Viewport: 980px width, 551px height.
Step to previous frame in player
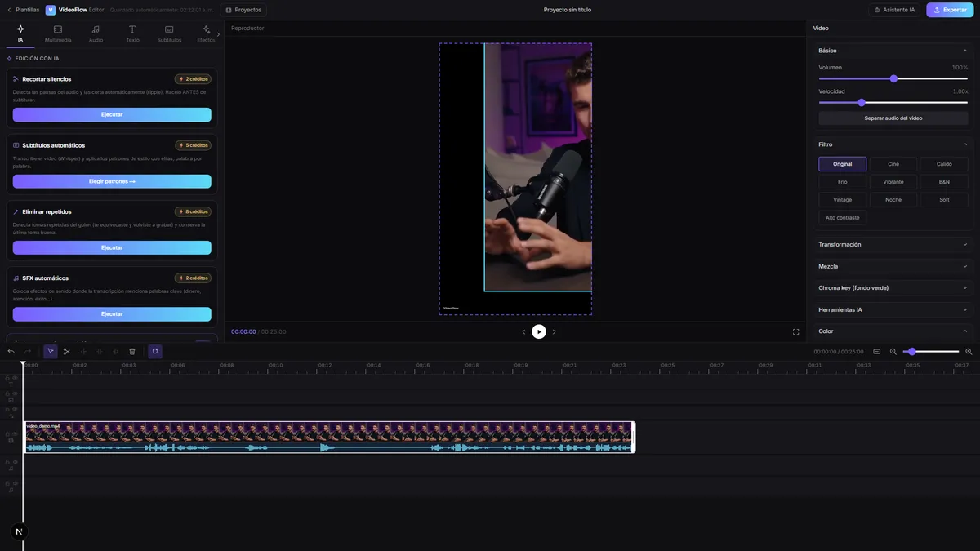tap(523, 331)
